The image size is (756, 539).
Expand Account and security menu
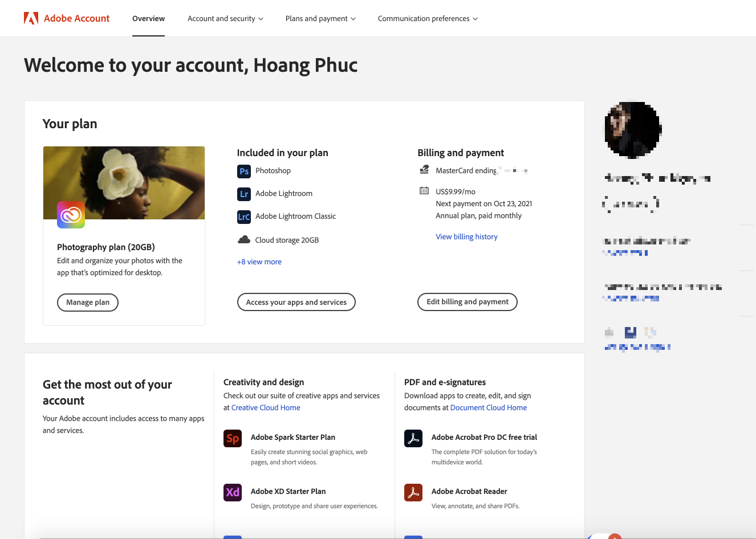pos(225,18)
